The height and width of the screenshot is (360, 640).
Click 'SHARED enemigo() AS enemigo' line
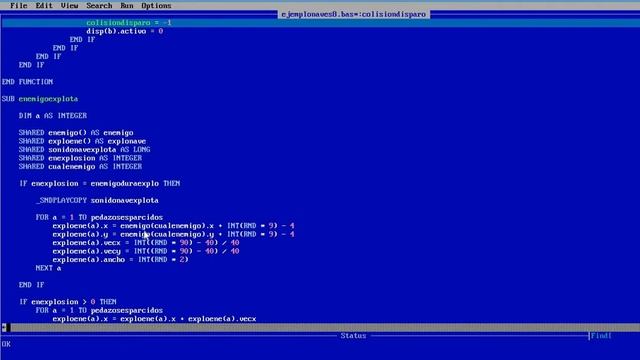pos(76,133)
